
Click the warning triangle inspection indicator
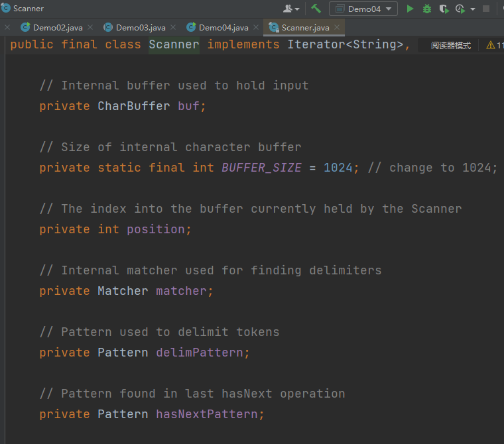tap(491, 45)
